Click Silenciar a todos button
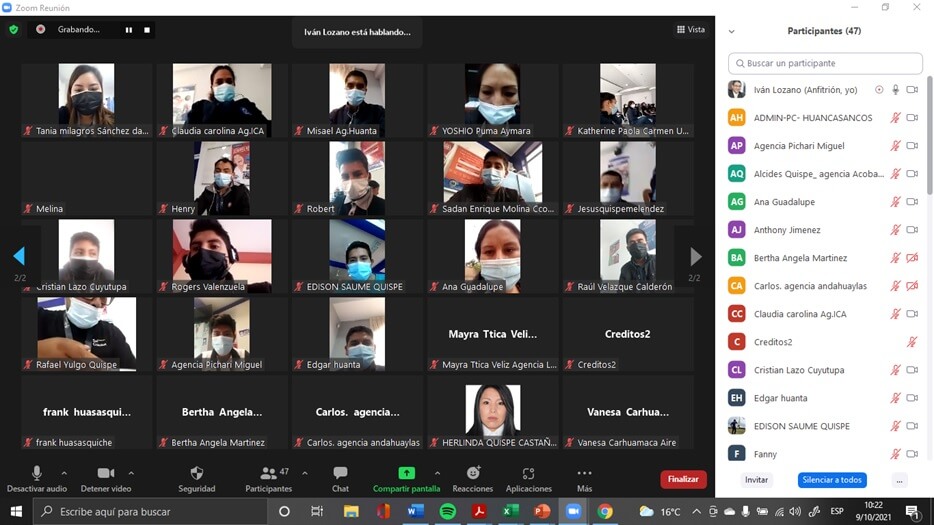Viewport: 934px width, 525px height. coord(832,480)
